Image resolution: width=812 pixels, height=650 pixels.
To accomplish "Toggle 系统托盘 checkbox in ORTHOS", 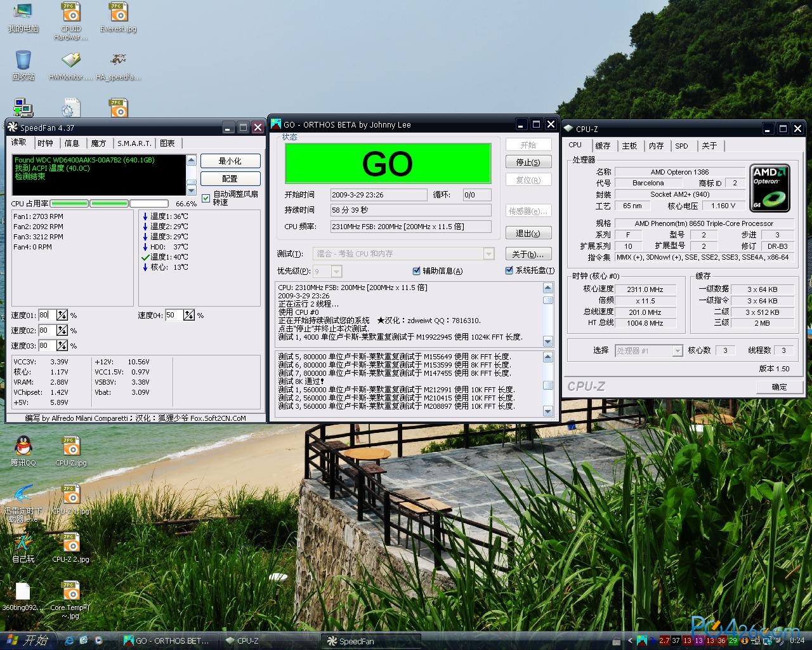I will [x=509, y=270].
